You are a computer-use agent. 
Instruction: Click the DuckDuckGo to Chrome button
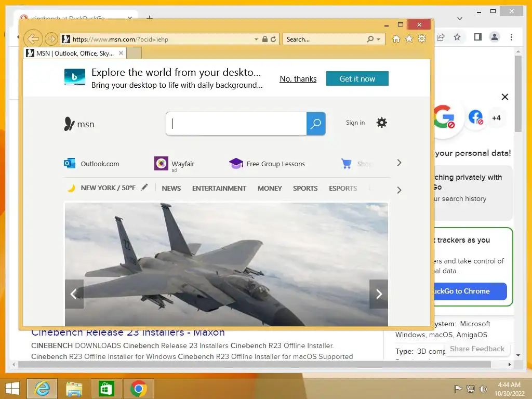pyautogui.click(x=471, y=291)
